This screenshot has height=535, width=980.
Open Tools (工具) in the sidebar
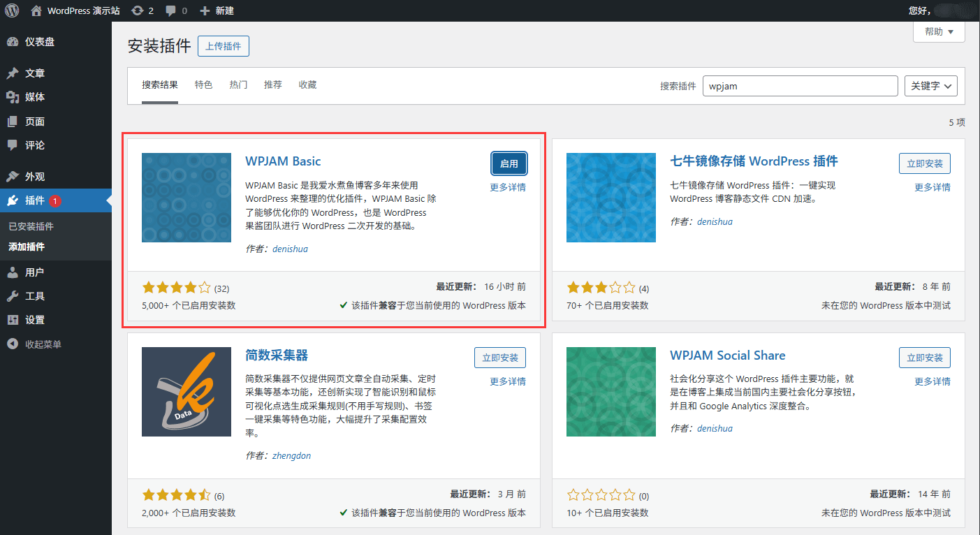(35, 296)
